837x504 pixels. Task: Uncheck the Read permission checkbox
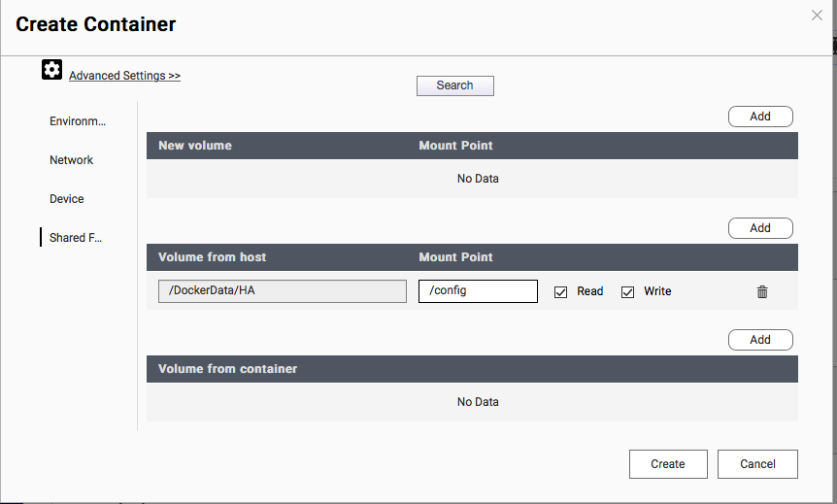point(561,291)
